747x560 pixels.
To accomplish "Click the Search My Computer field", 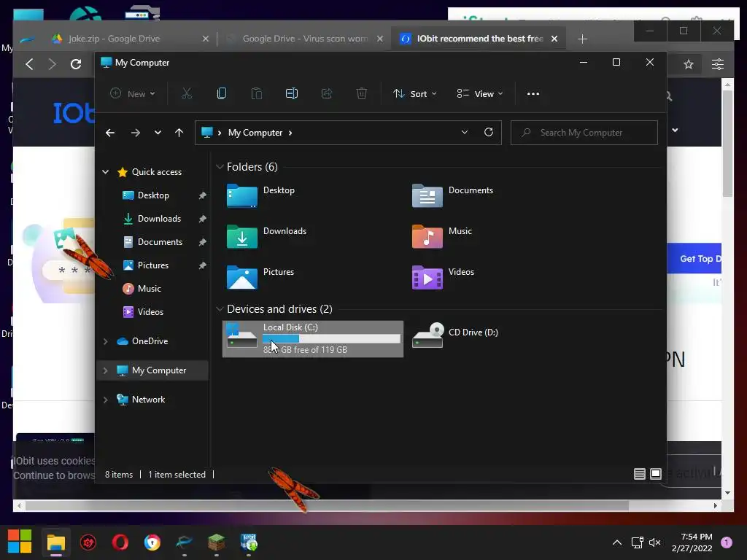I will 584,133.
